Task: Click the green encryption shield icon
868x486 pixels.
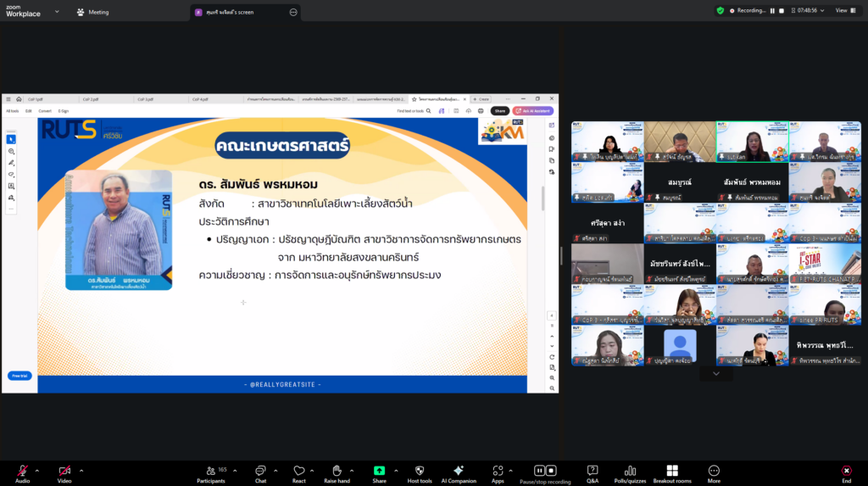Action: point(721,10)
